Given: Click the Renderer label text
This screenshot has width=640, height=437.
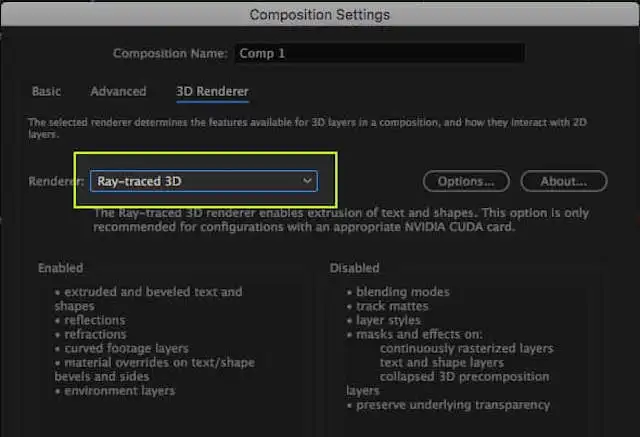Looking at the screenshot, I should (x=56, y=181).
